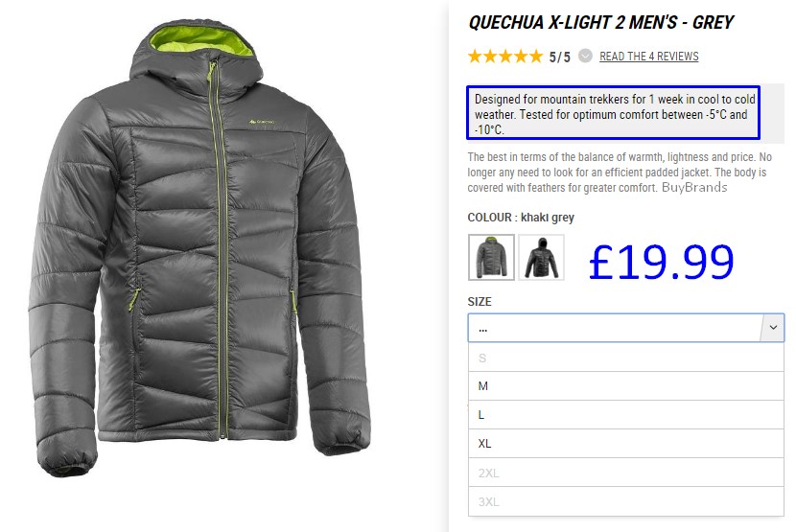Open the size dropdown arrow
The width and height of the screenshot is (796, 532).
773,328
